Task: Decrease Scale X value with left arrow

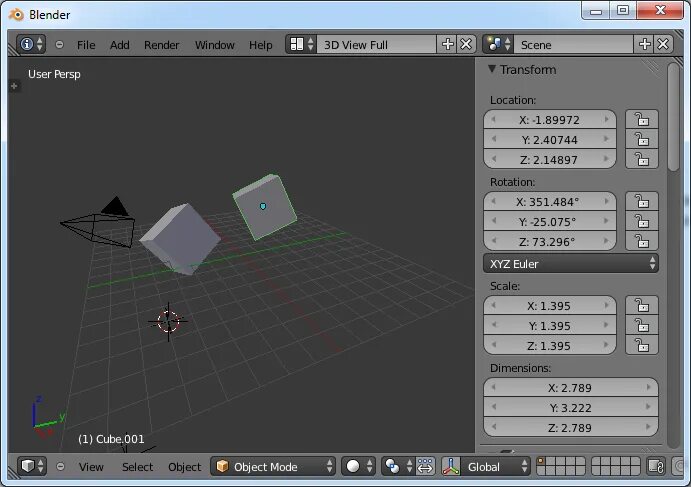Action: pyautogui.click(x=494, y=305)
